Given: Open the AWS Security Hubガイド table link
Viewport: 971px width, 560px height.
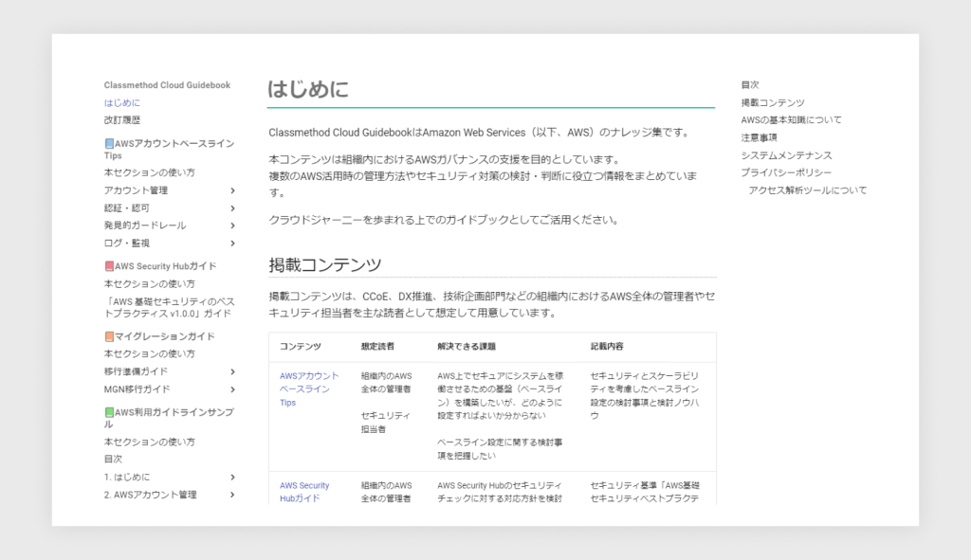Looking at the screenshot, I should pos(304,492).
